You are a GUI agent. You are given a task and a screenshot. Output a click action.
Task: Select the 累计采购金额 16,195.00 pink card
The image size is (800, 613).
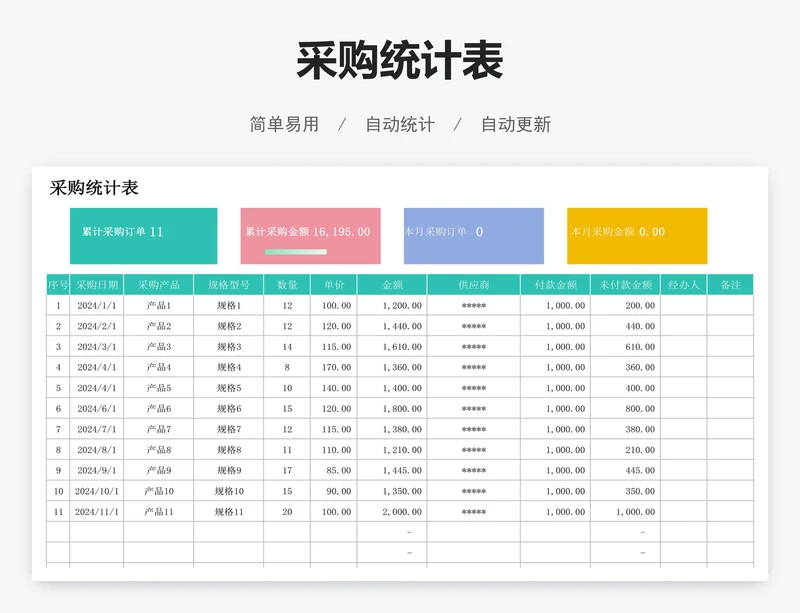coord(310,236)
